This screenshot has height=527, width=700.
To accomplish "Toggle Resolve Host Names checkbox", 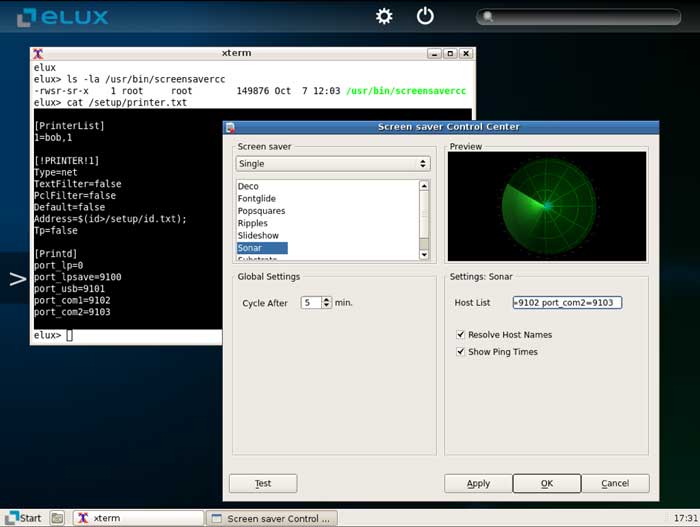I will point(461,335).
